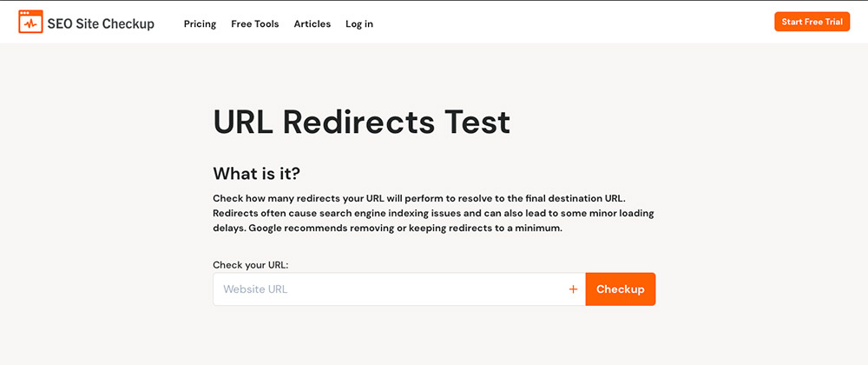This screenshot has height=365, width=868.
Task: Click the What is it? subheading
Action: [x=256, y=173]
